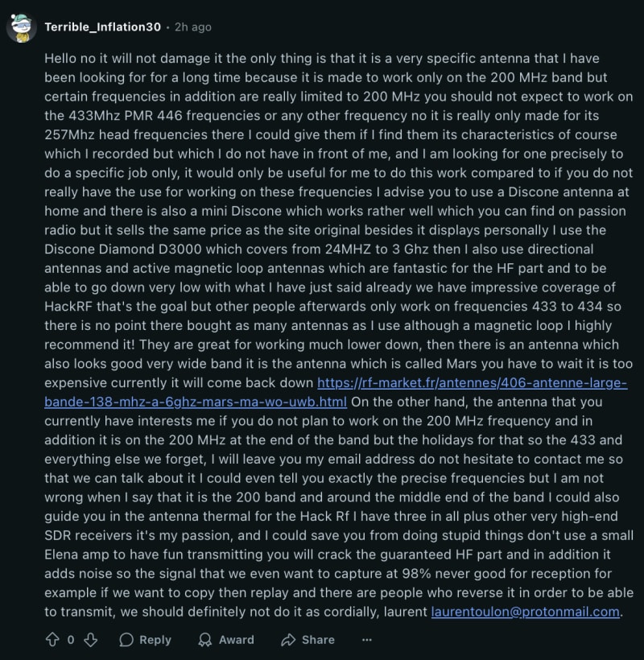Open the comment overflow ellipsis icon

pos(368,640)
